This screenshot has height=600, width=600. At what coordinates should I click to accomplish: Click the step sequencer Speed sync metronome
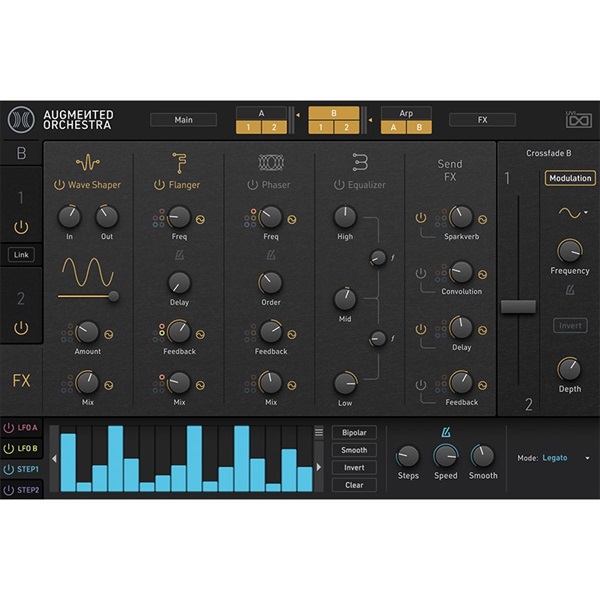point(446,432)
